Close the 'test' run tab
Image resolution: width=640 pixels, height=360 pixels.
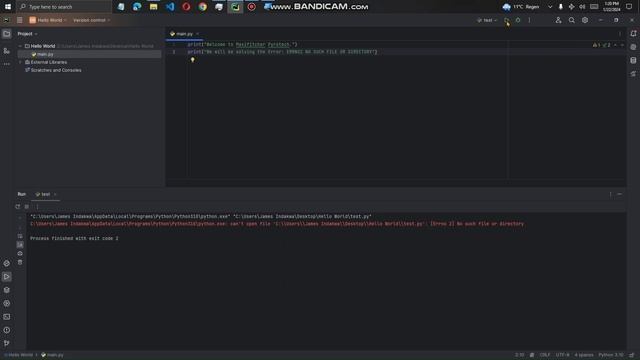[x=55, y=194]
